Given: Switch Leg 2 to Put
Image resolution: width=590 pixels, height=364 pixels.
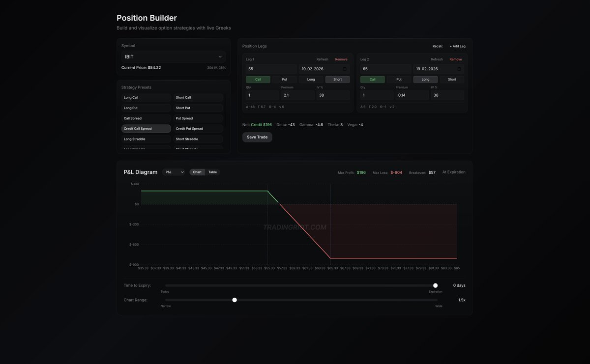Looking at the screenshot, I should [399, 79].
